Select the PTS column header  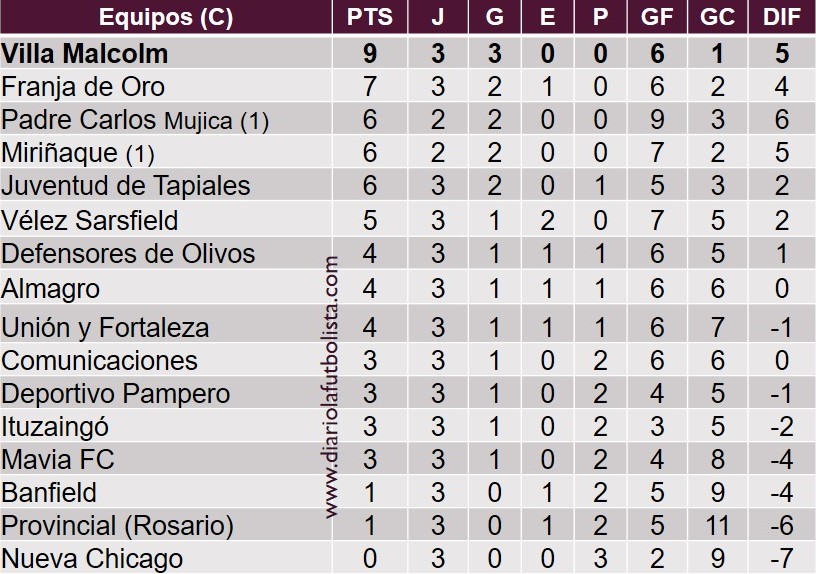click(370, 17)
